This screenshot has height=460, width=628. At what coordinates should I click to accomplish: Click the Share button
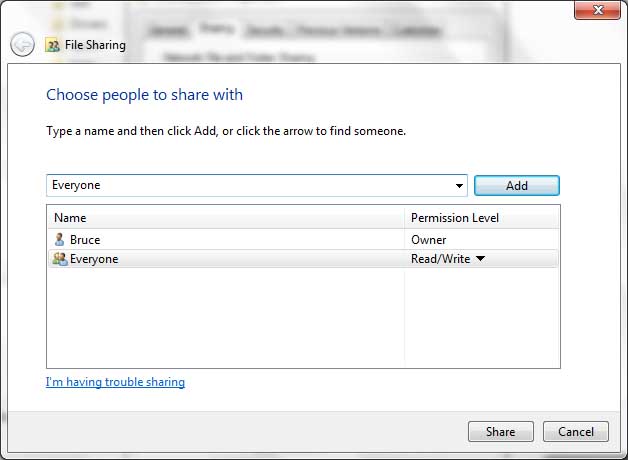tap(500, 432)
